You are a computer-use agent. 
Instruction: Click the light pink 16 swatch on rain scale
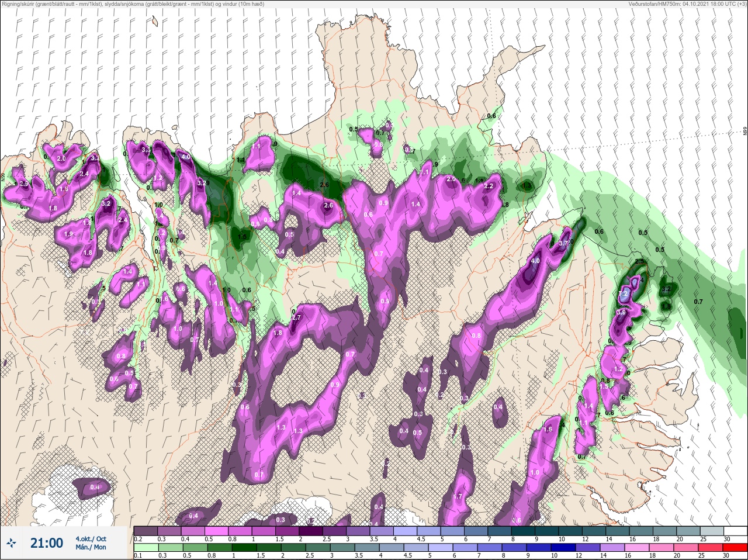tap(636, 548)
